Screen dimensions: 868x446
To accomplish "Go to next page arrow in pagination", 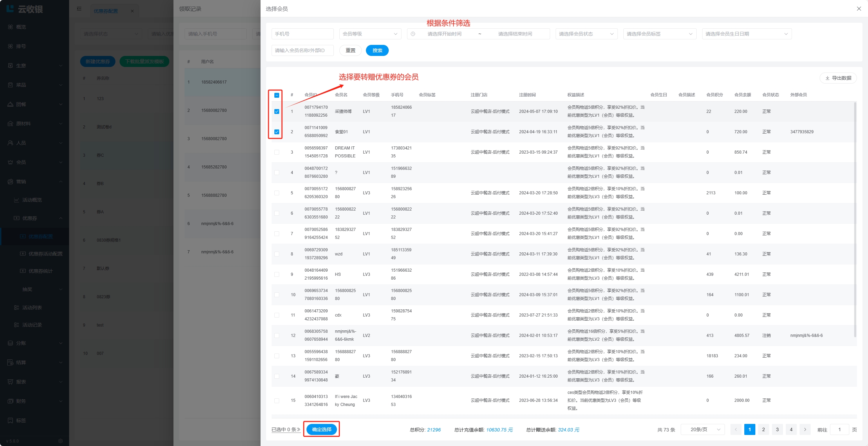I will (805, 429).
